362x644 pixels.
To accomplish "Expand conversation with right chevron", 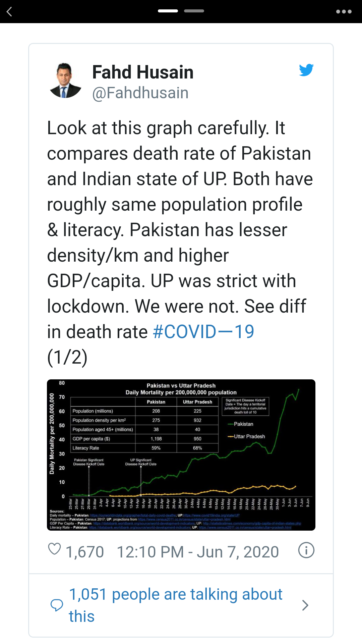I will click(305, 605).
